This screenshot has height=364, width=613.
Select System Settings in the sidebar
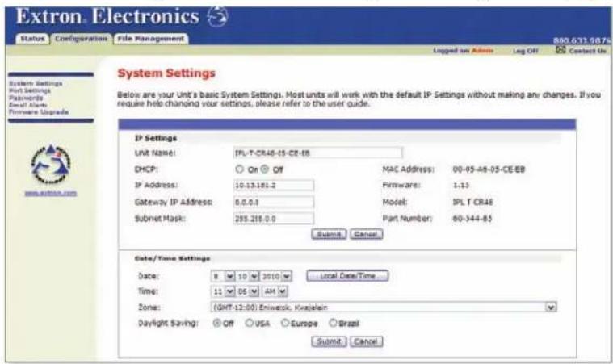[x=36, y=83]
